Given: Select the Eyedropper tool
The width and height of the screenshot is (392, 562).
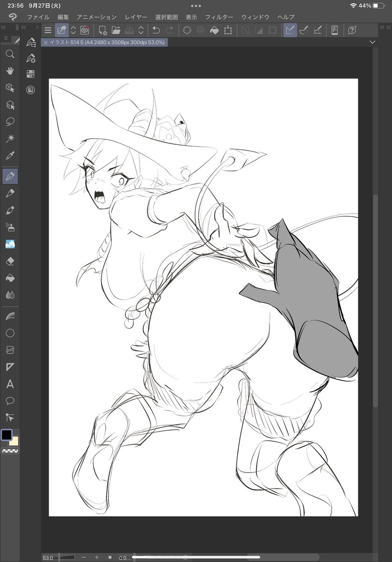Looking at the screenshot, I should [10, 155].
